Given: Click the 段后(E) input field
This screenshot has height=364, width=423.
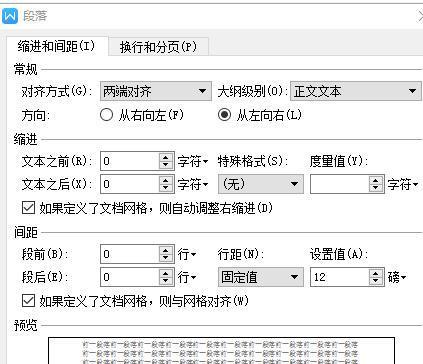Looking at the screenshot, I should [x=130, y=277].
